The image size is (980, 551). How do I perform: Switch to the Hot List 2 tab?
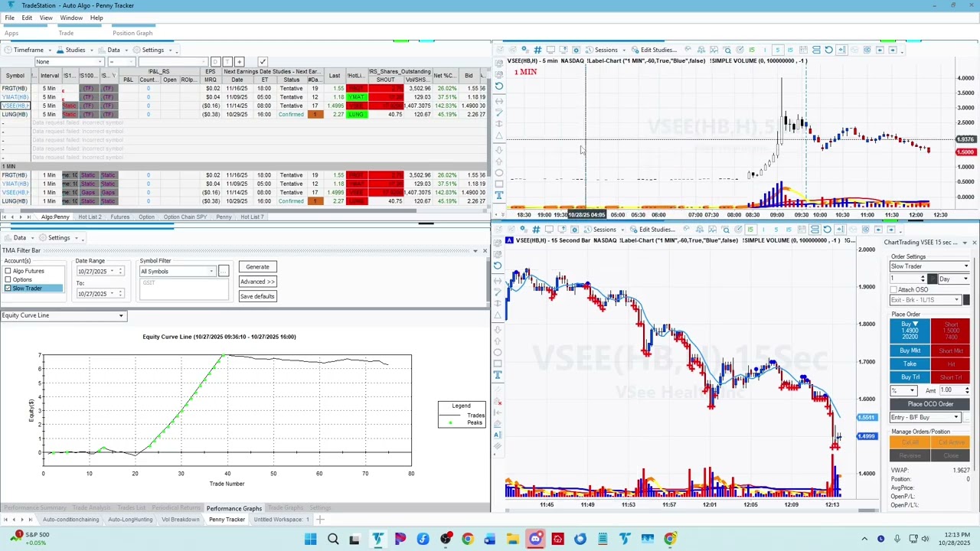click(89, 217)
